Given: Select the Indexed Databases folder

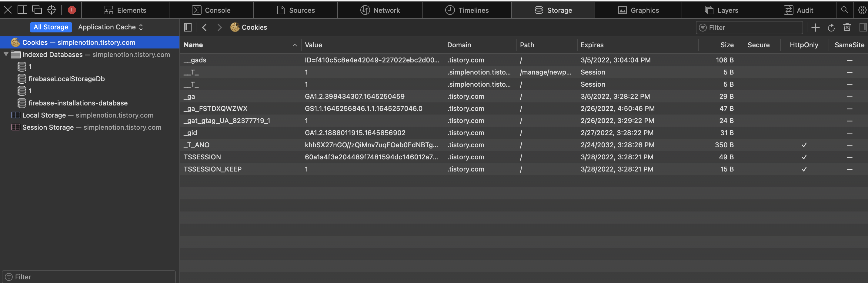Looking at the screenshot, I should click(x=90, y=55).
